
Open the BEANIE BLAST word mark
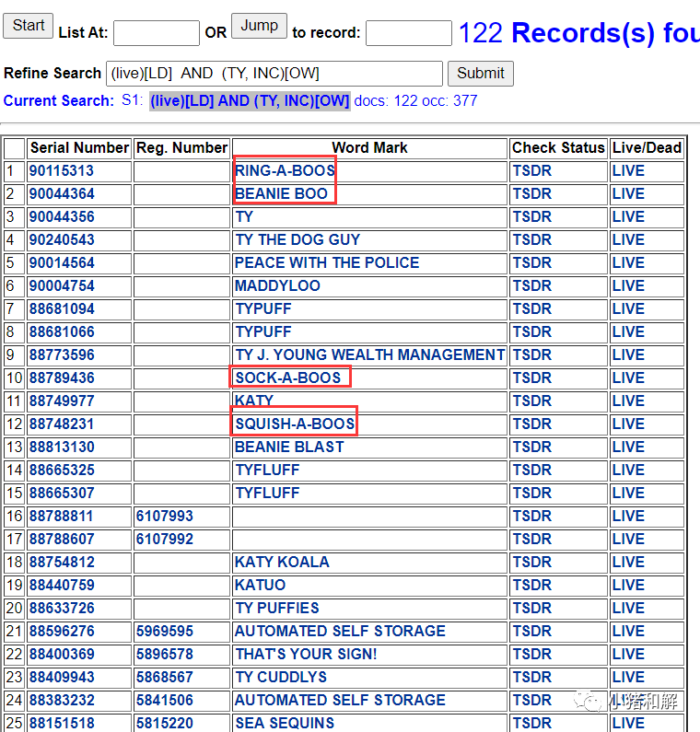point(289,447)
